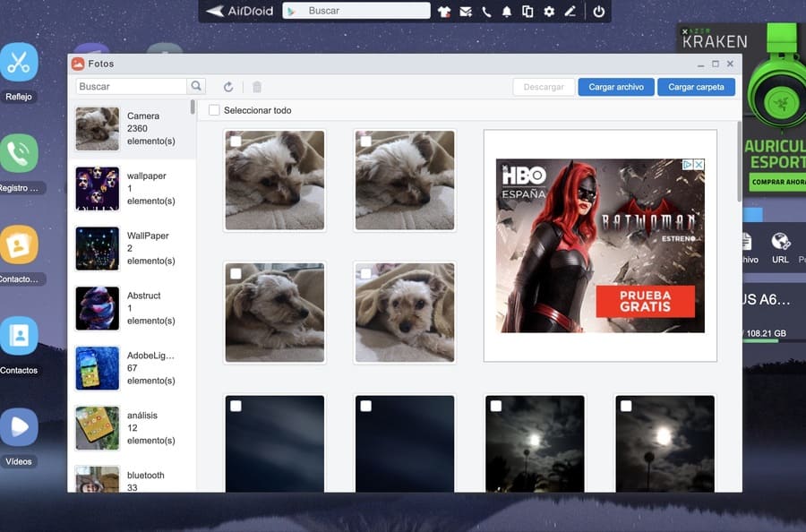Viewport: 806px width, 532px height.
Task: Click the power sign-out icon
Action: tap(598, 12)
